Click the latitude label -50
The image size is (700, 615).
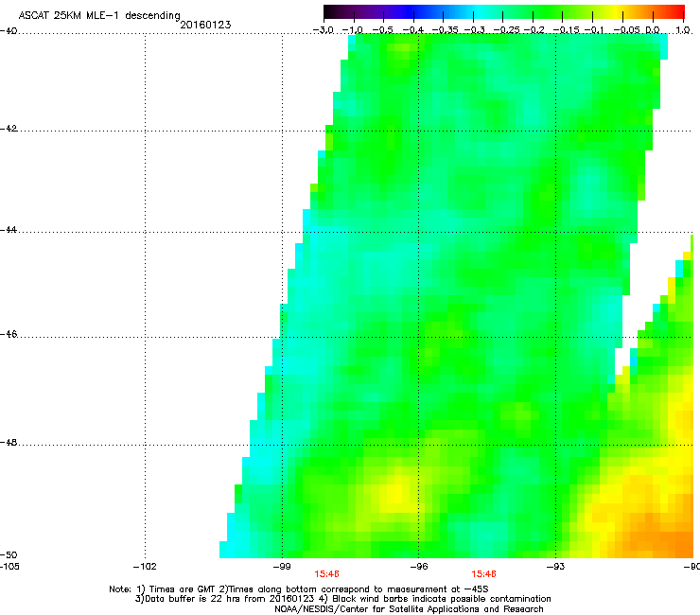coord(9,555)
